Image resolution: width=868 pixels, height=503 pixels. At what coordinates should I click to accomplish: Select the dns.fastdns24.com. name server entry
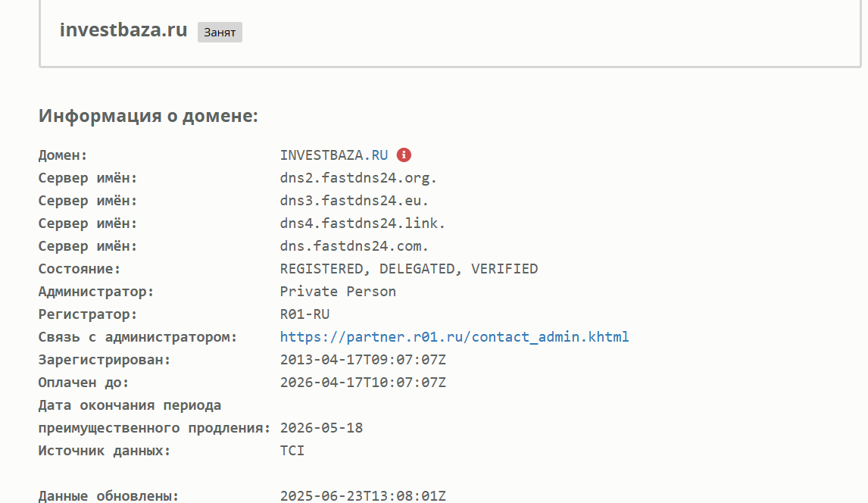[x=354, y=246]
